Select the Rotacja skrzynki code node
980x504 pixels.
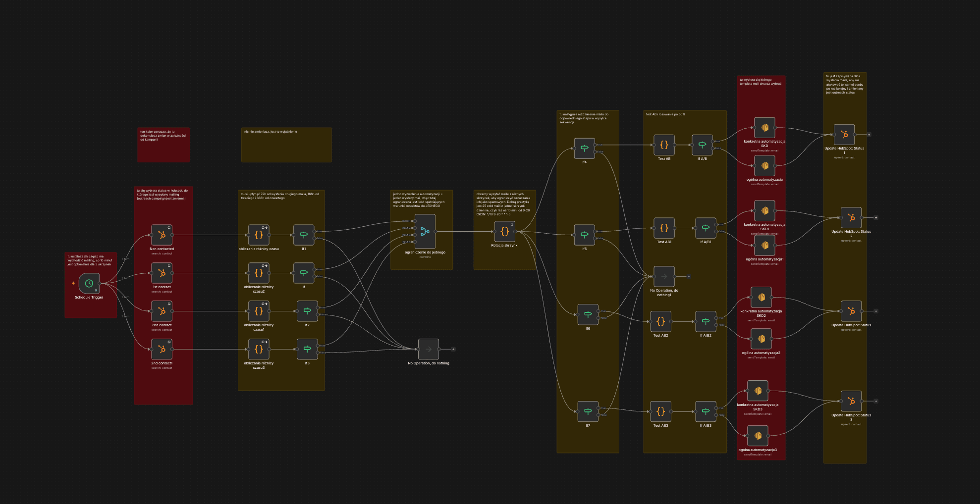504,232
